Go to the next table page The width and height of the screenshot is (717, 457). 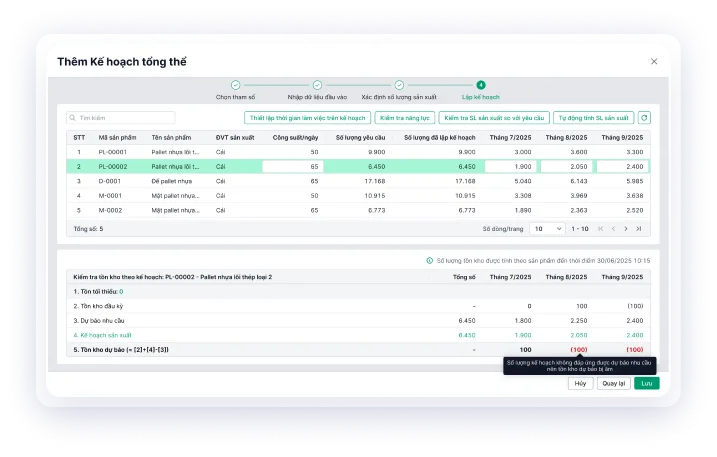(x=627, y=229)
